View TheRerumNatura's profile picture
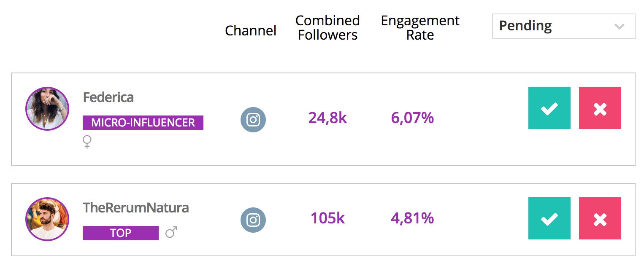The width and height of the screenshot is (644, 274). tap(47, 219)
